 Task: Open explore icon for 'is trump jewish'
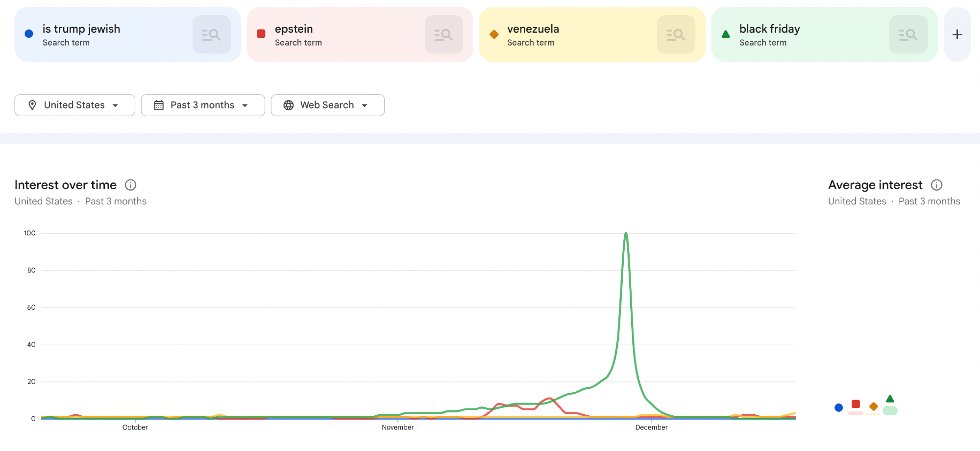[211, 34]
